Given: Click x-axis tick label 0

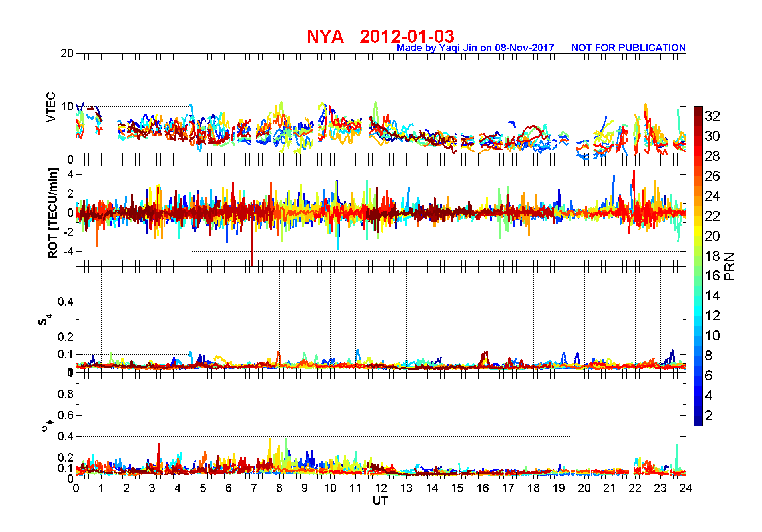Looking at the screenshot, I should pos(76,488).
